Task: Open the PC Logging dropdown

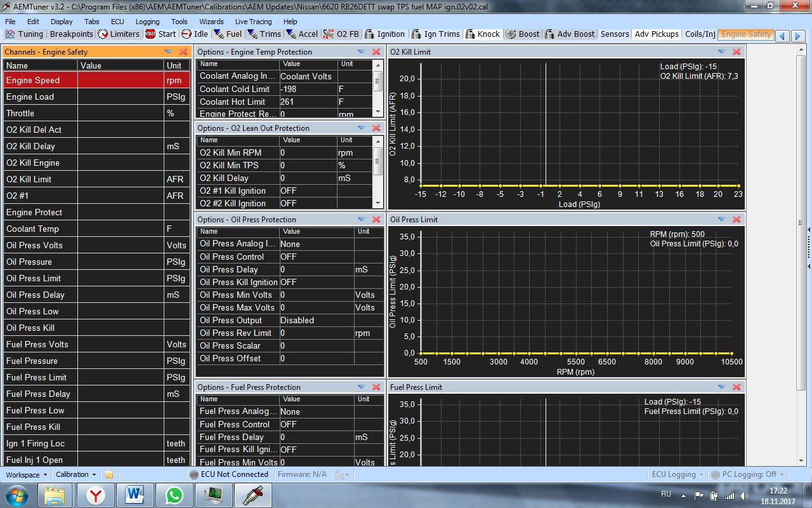Action: point(747,474)
